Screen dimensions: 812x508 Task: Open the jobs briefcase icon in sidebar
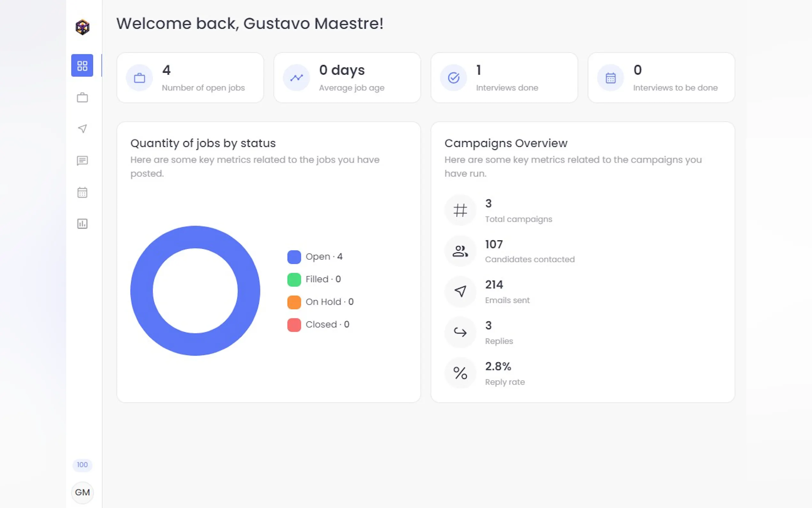82,98
